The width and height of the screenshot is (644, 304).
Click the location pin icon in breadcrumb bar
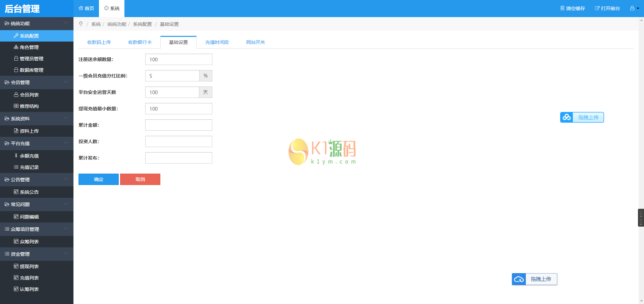pos(81,24)
